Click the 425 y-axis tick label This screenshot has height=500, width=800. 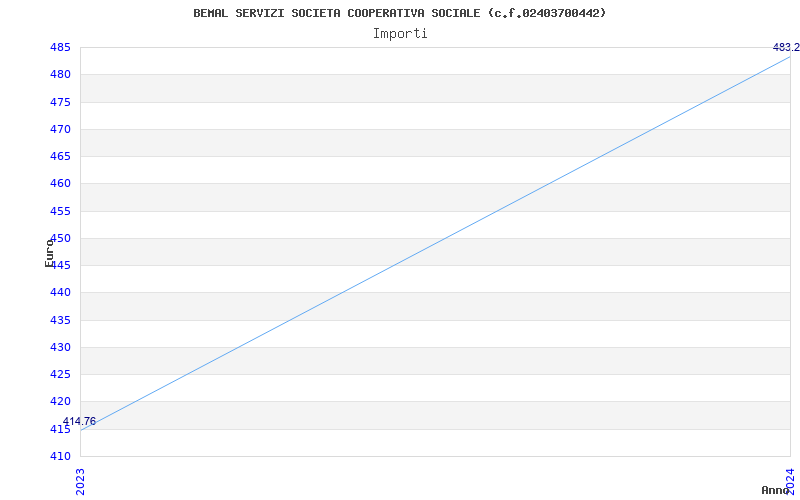[x=60, y=374]
